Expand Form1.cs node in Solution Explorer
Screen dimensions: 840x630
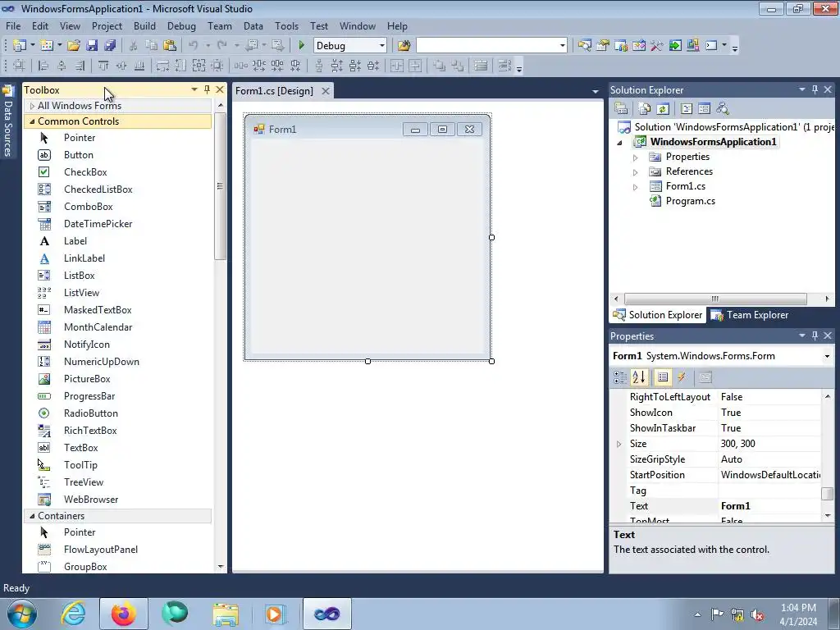tap(636, 187)
